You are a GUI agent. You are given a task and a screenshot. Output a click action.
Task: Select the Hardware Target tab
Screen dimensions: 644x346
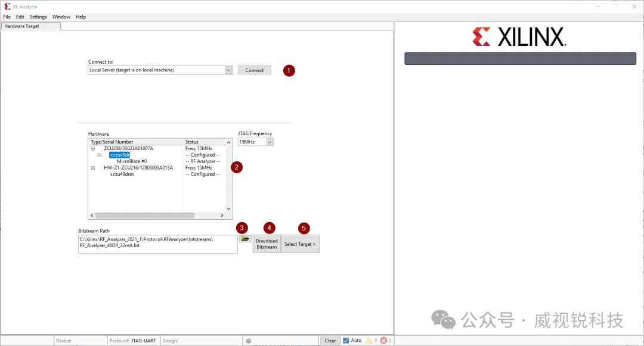[22, 26]
